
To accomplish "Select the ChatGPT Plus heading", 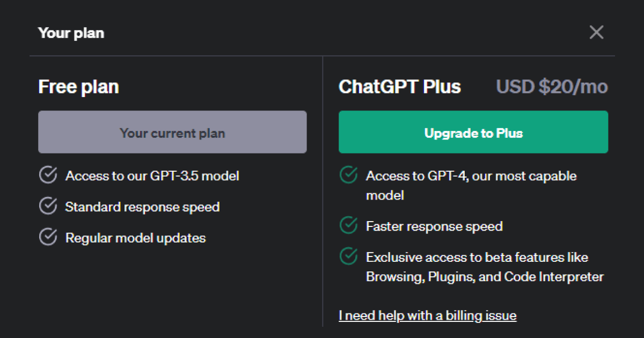I will click(399, 87).
